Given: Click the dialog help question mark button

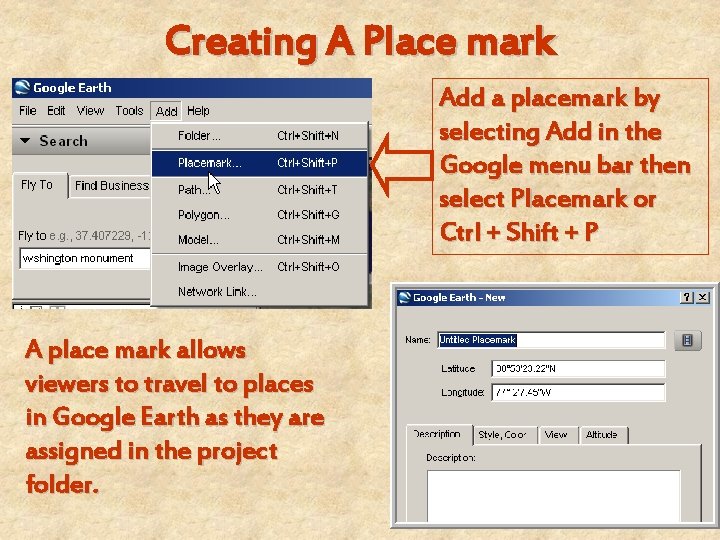Looking at the screenshot, I should [x=686, y=298].
